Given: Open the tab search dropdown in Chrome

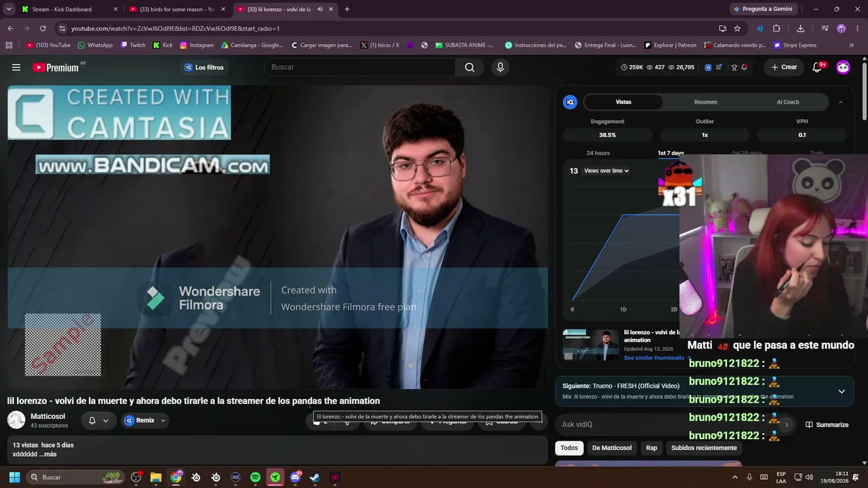Looking at the screenshot, I should 9,9.
